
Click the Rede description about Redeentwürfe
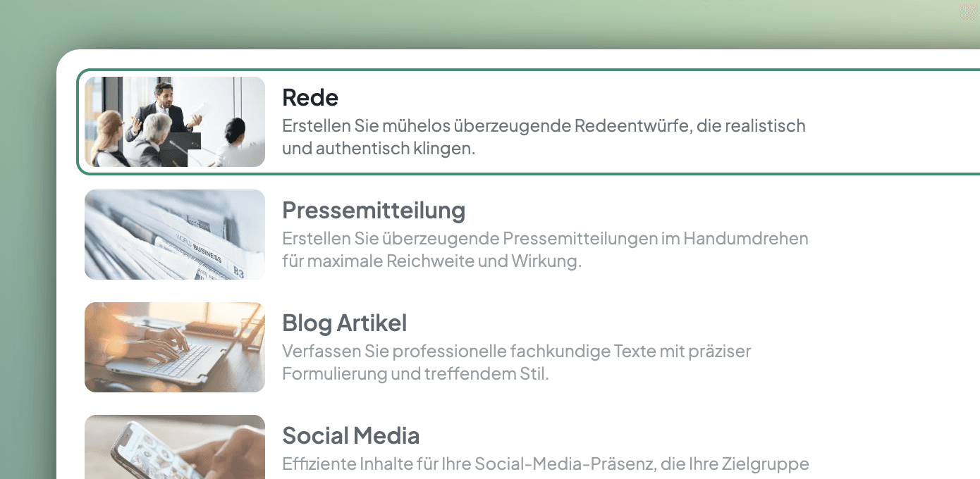coord(544,127)
